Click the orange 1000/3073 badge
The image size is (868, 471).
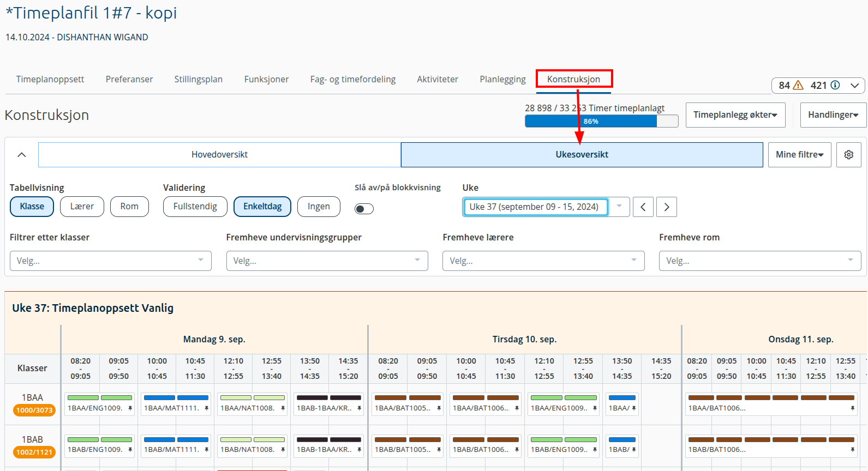pyautogui.click(x=34, y=410)
